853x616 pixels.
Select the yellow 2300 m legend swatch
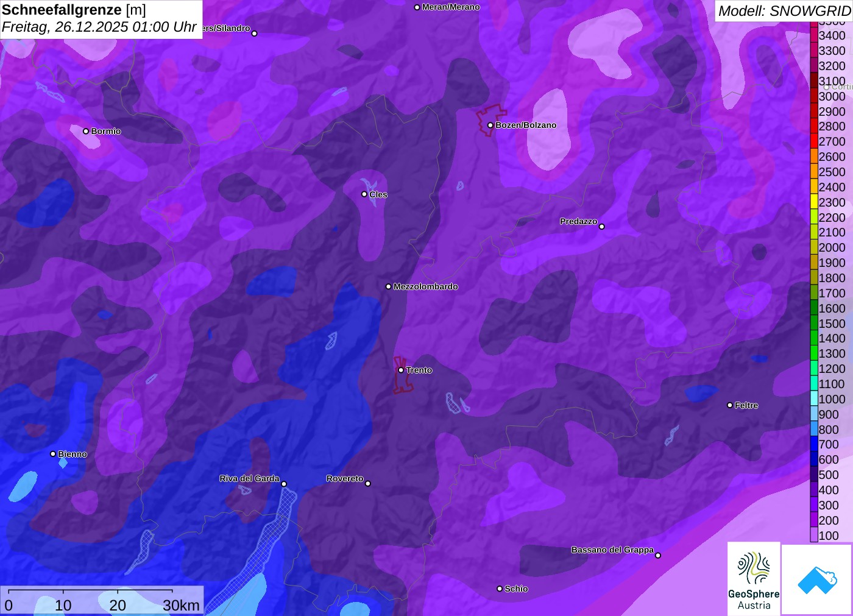click(814, 202)
